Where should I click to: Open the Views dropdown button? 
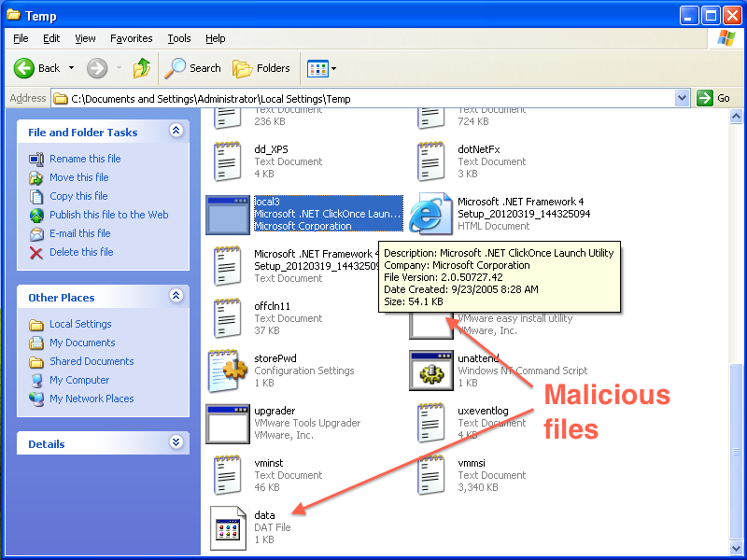click(322, 68)
